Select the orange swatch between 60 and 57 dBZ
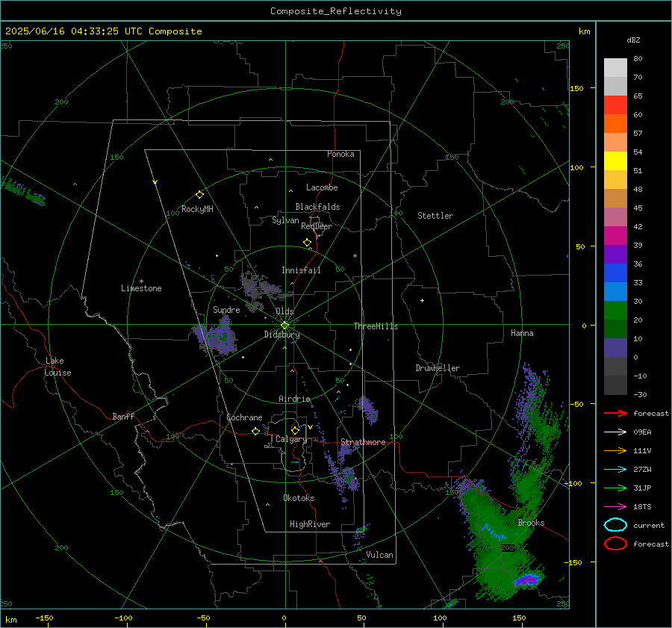The width and height of the screenshot is (672, 628). [x=615, y=124]
